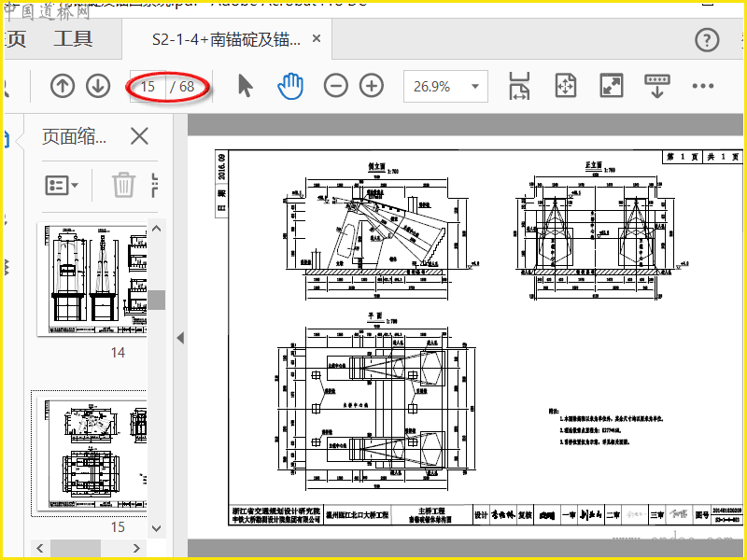Screen dimensions: 747x560
Task: Zoom out with the minus button
Action: tap(336, 86)
